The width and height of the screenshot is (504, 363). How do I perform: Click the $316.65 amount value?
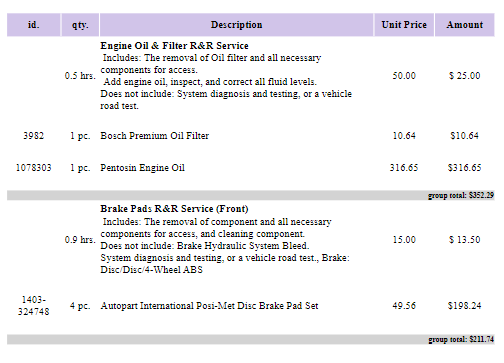(465, 168)
